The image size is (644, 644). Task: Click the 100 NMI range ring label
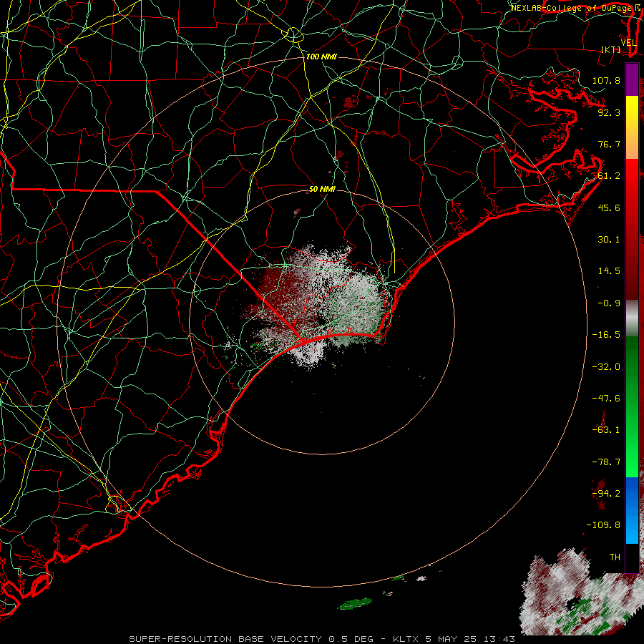click(321, 57)
